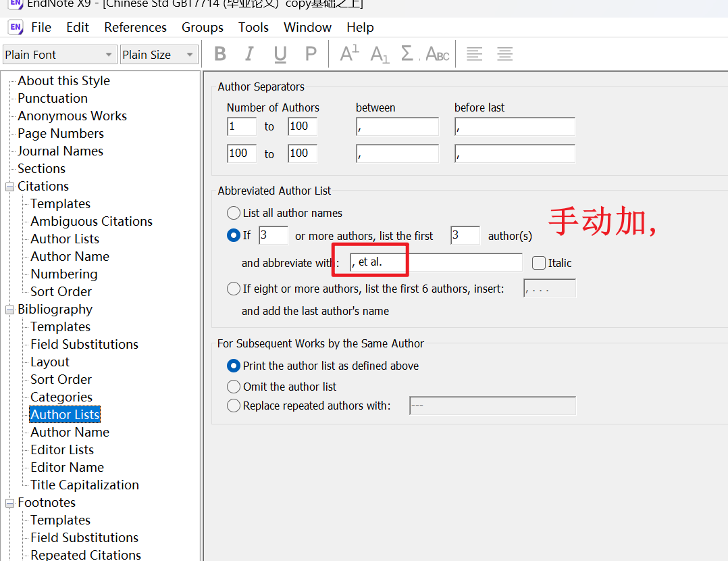Toggle Bold formatting in toolbar
This screenshot has height=561, width=728.
[220, 54]
